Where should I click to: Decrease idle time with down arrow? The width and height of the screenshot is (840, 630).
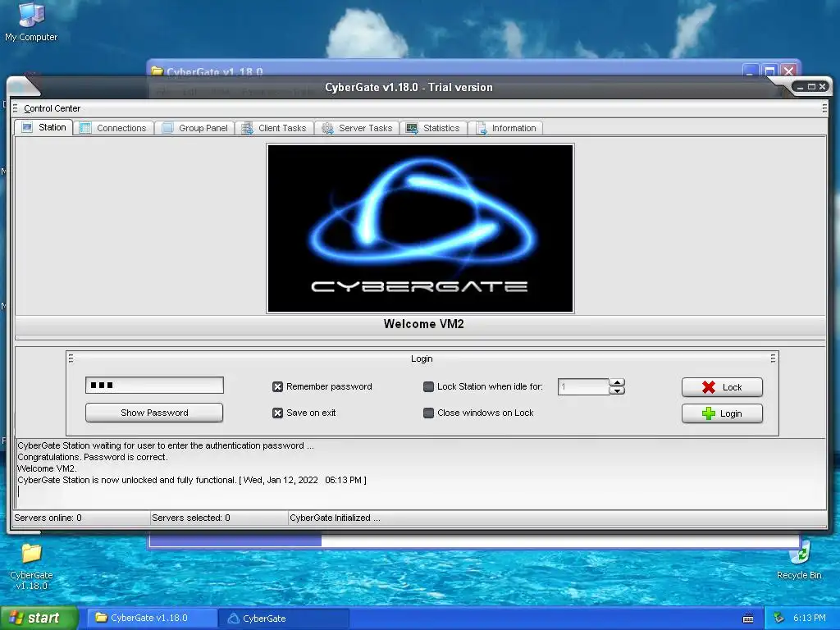click(617, 390)
